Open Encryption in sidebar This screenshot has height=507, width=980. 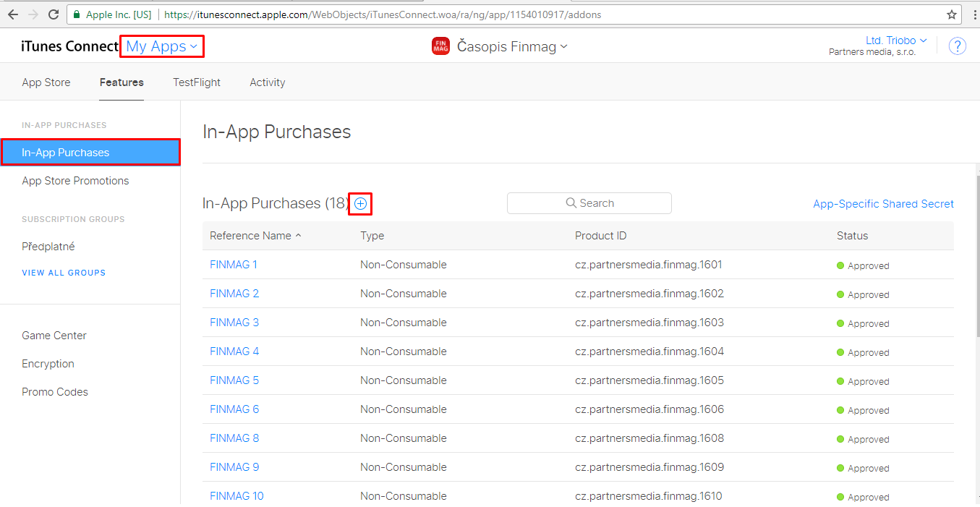pos(48,364)
